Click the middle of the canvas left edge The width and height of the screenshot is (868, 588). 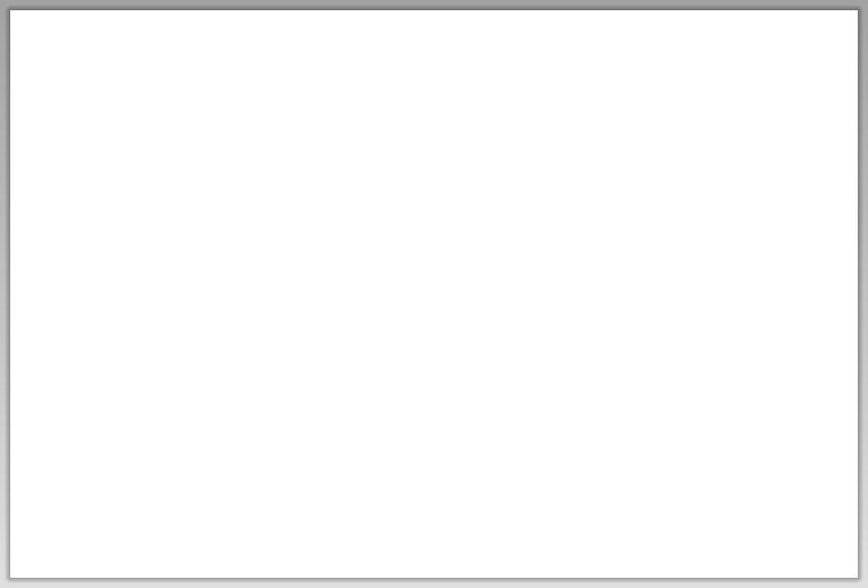point(10,294)
